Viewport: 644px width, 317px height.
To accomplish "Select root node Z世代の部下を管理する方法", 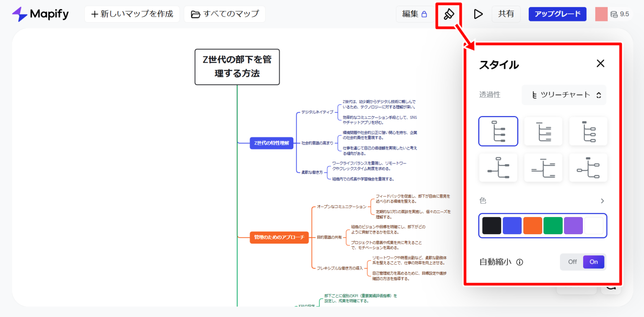I will pyautogui.click(x=237, y=67).
